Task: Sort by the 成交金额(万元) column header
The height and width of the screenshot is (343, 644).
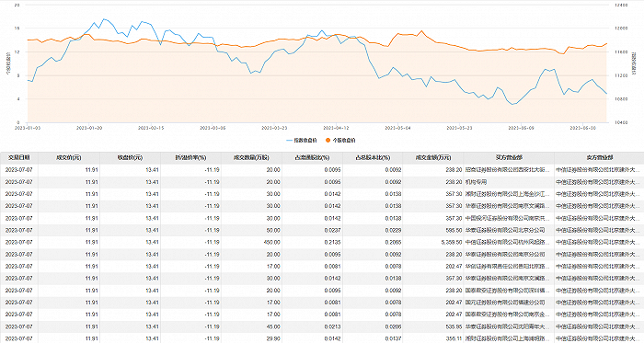Action: tap(433, 157)
